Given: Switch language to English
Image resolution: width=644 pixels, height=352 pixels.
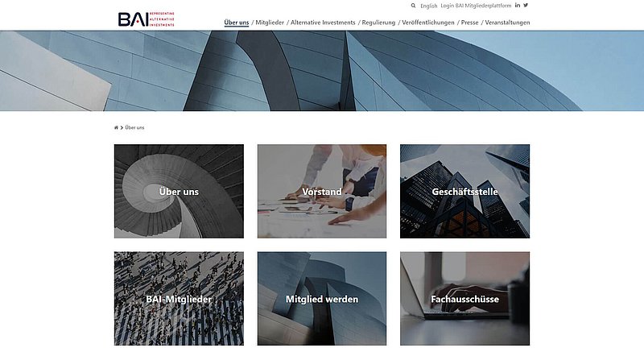Looking at the screenshot, I should tap(429, 6).
